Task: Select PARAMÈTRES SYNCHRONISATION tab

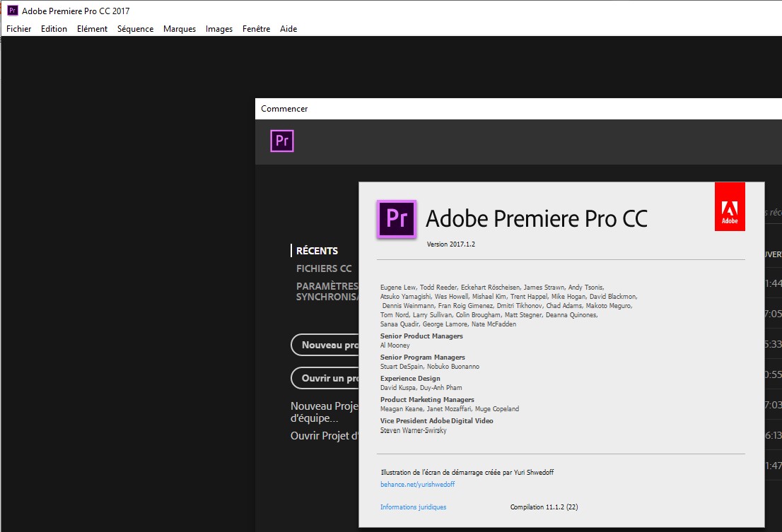Action: point(327,291)
